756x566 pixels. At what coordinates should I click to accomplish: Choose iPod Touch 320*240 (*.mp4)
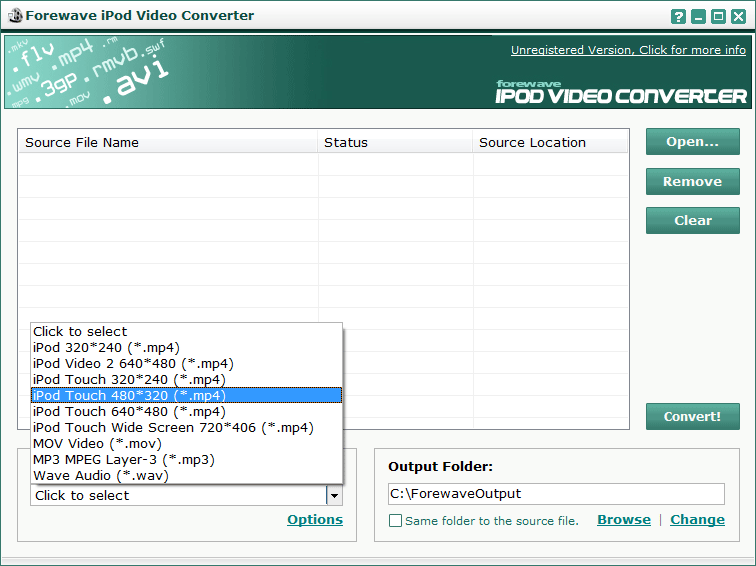click(187, 379)
